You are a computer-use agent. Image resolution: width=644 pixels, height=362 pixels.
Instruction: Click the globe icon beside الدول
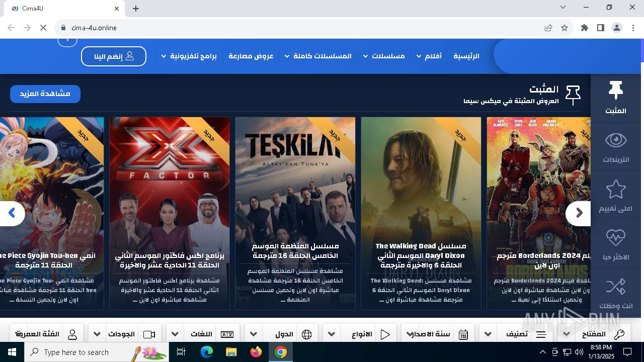[306, 334]
